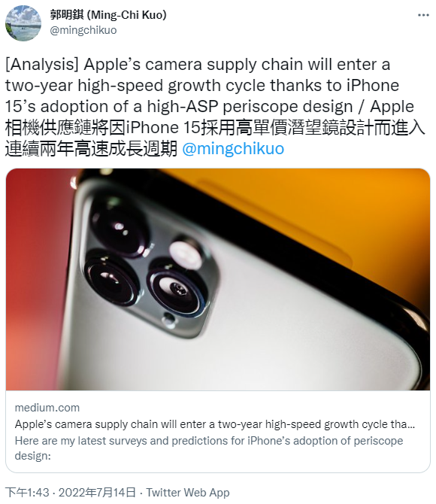Open the 郭明錤 (Ming-Chi Kuo) display name
This screenshot has width=436, height=504.
(108, 15)
